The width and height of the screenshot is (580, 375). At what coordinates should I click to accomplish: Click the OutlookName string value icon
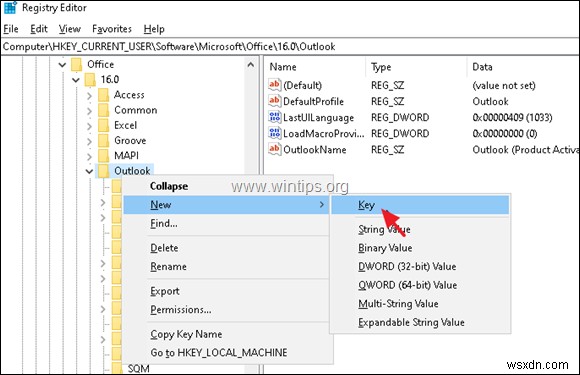(x=274, y=149)
